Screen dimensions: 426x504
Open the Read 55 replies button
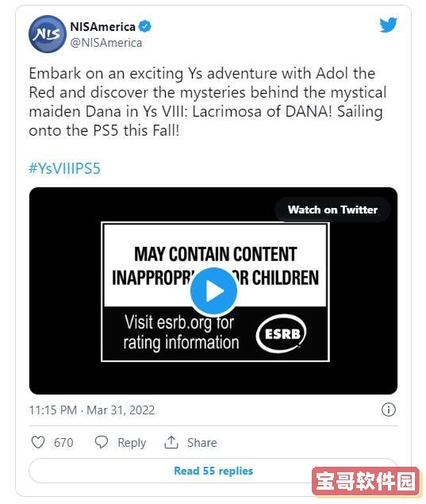click(x=213, y=471)
